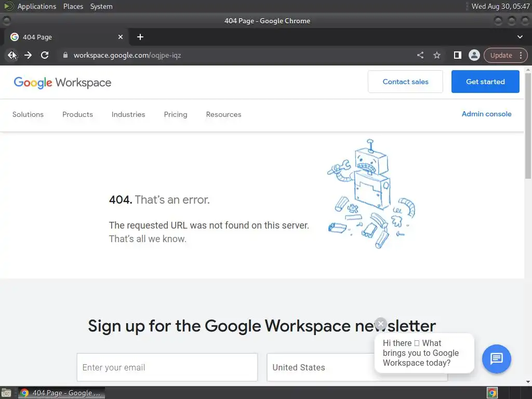
Task: Click the '404. That's an error.' heading
Action: coord(159,199)
